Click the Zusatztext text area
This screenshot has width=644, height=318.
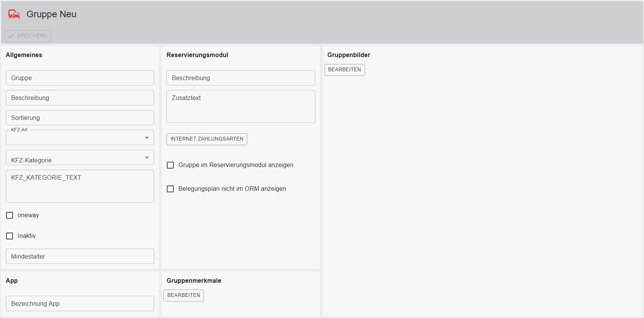pyautogui.click(x=240, y=107)
